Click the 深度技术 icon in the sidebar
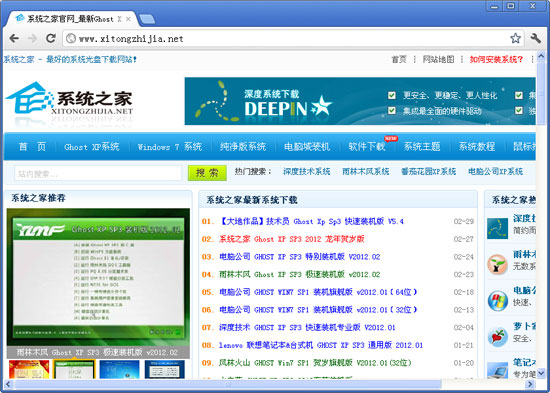The image size is (550, 393). tap(497, 228)
